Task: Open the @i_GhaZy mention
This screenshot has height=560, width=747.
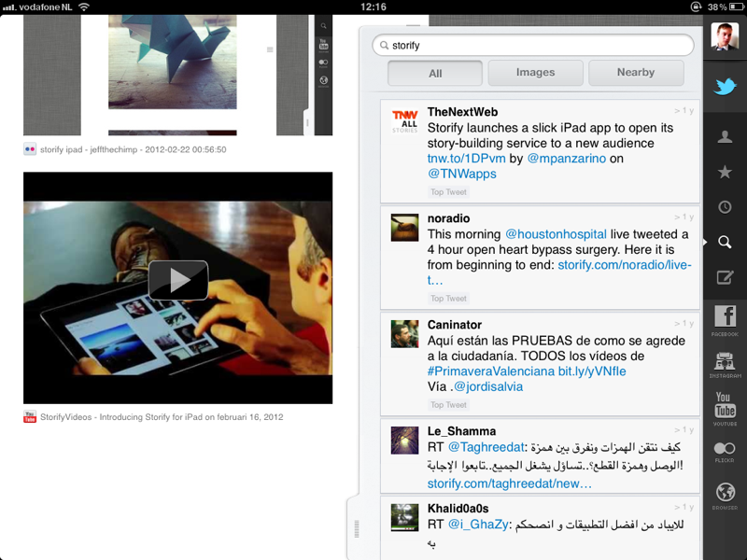Action: pos(478,525)
